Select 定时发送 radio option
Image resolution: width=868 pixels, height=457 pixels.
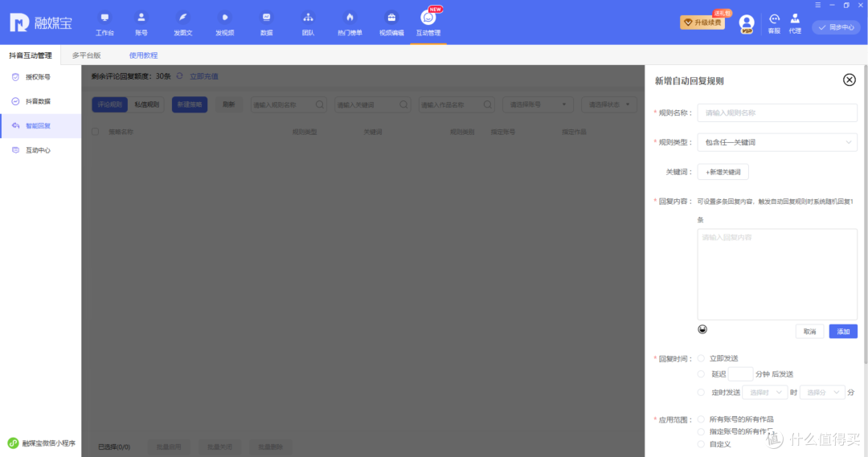[701, 392]
